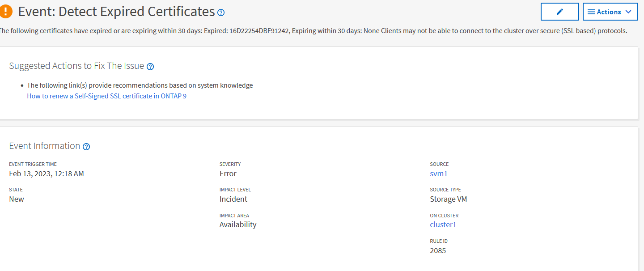The width and height of the screenshot is (644, 271).
Task: Select the Source Type value Storage VM
Action: (448, 199)
